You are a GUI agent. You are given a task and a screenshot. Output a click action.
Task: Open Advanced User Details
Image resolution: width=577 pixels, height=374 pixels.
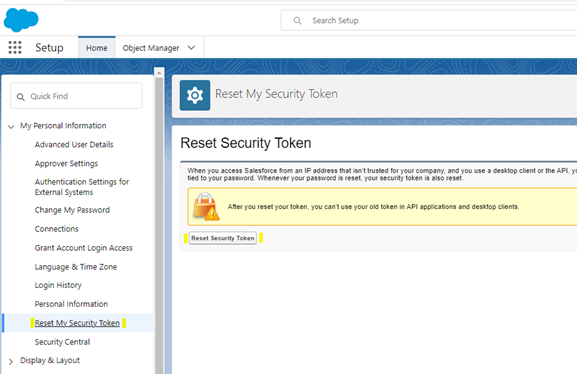pos(74,145)
